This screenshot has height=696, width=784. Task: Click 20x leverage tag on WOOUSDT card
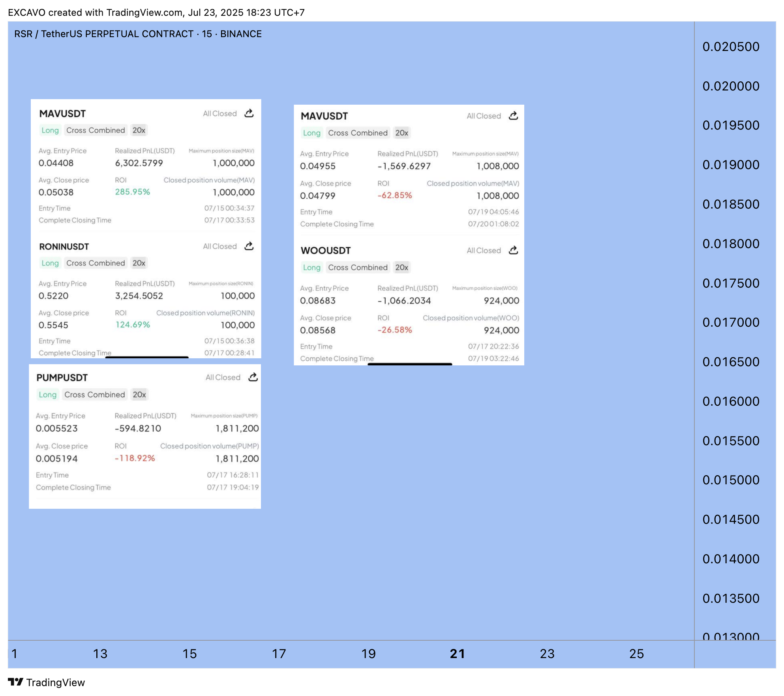(x=402, y=267)
